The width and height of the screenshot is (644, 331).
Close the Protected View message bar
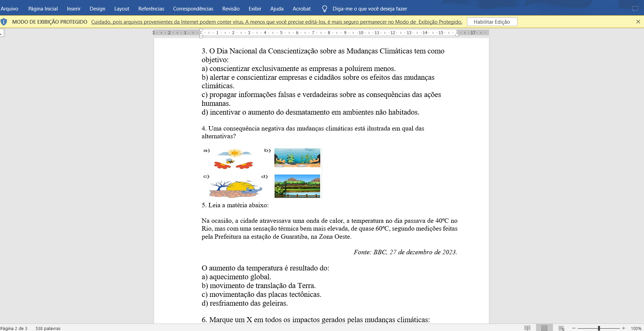click(x=638, y=22)
